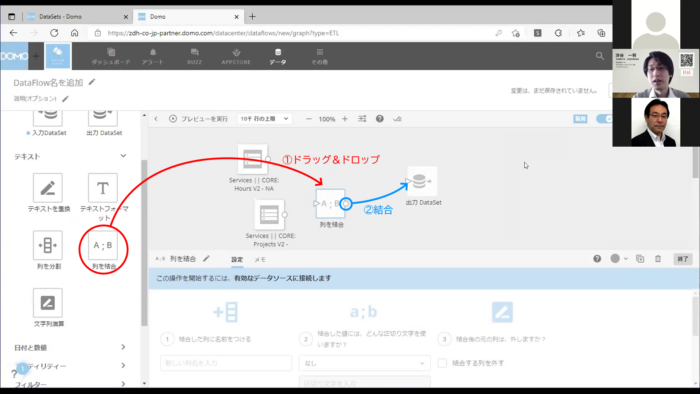Open help for the 列を結合 configuration panel

[597, 259]
